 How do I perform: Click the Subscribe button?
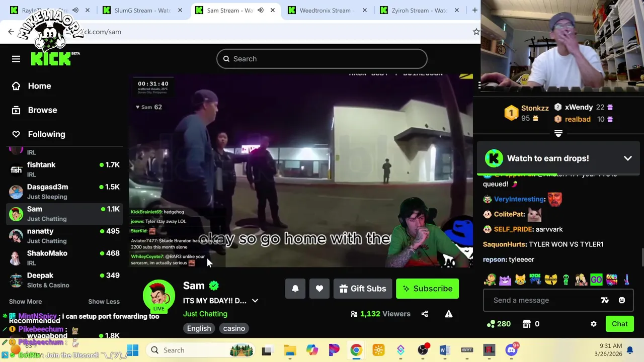427,289
